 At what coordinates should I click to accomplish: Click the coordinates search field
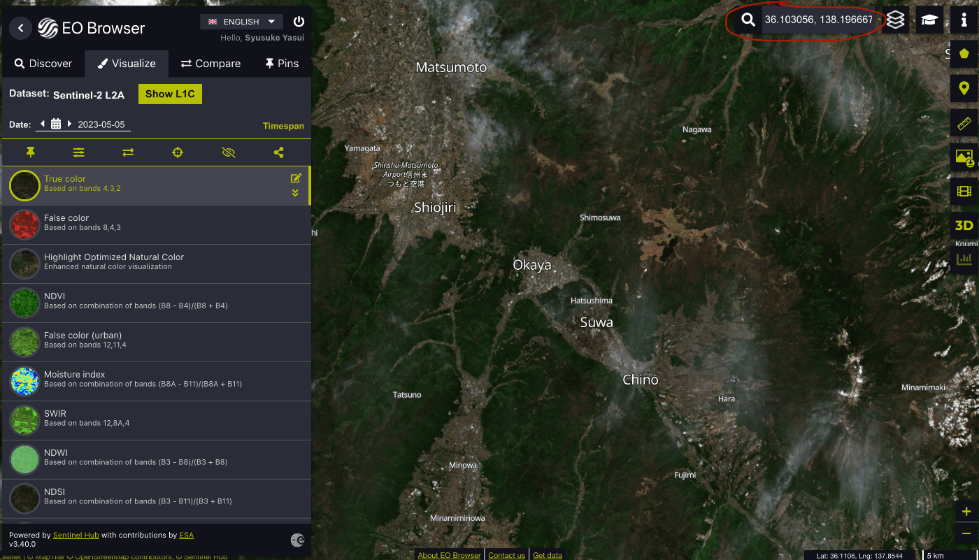coord(820,20)
